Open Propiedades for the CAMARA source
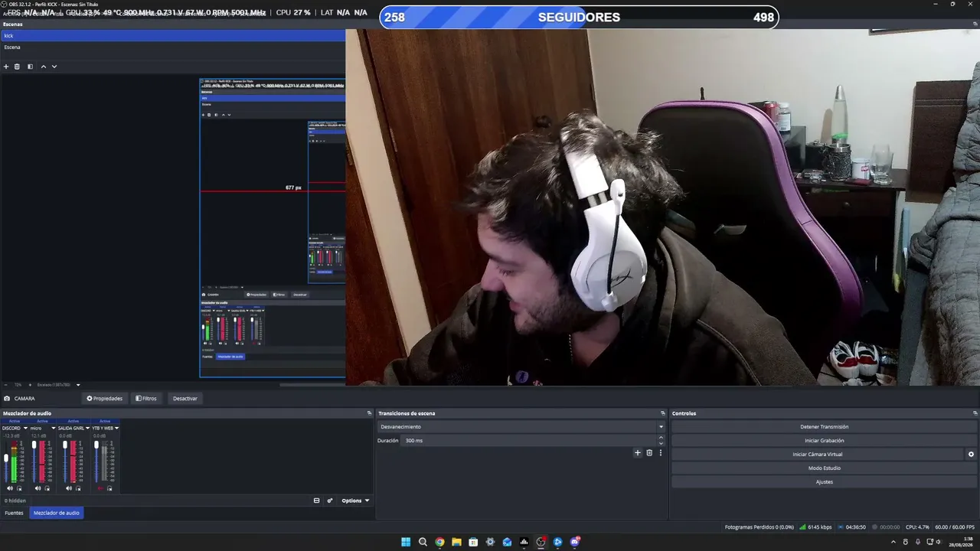The height and width of the screenshot is (551, 980). tap(104, 399)
